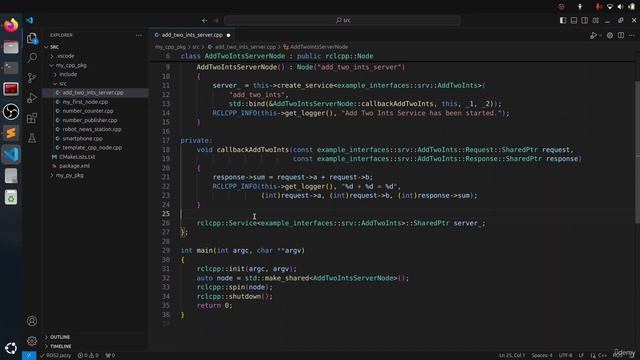Open the Files app in the dock
This screenshot has width=640, height=360.
tap(11, 47)
